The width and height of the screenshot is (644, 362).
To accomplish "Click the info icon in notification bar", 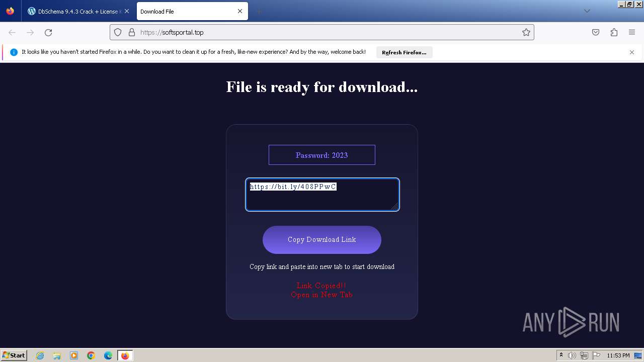I will click(x=14, y=52).
